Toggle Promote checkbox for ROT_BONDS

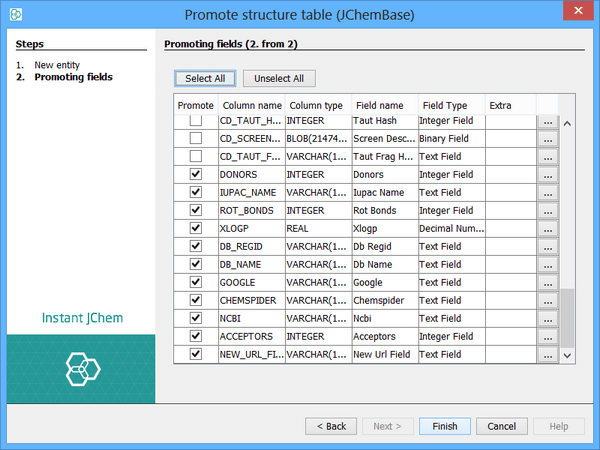pyautogui.click(x=196, y=210)
